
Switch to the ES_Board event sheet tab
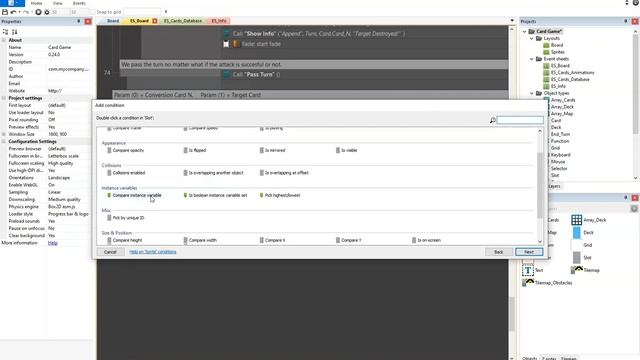pos(140,21)
